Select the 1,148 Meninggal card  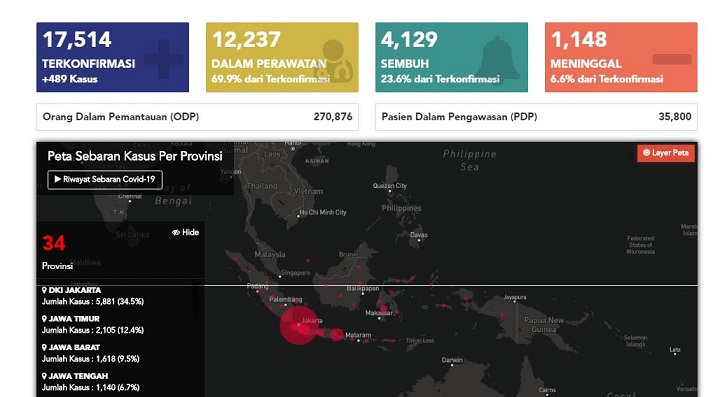pos(621,57)
